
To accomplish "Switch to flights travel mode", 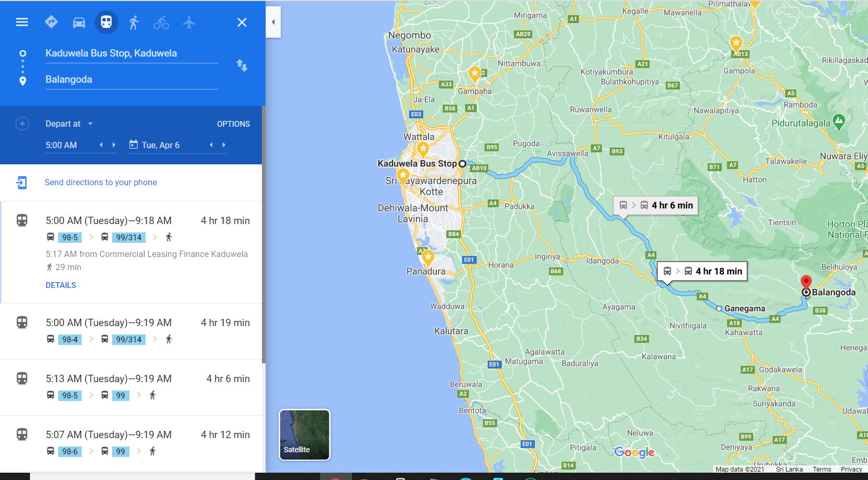I will (x=189, y=23).
